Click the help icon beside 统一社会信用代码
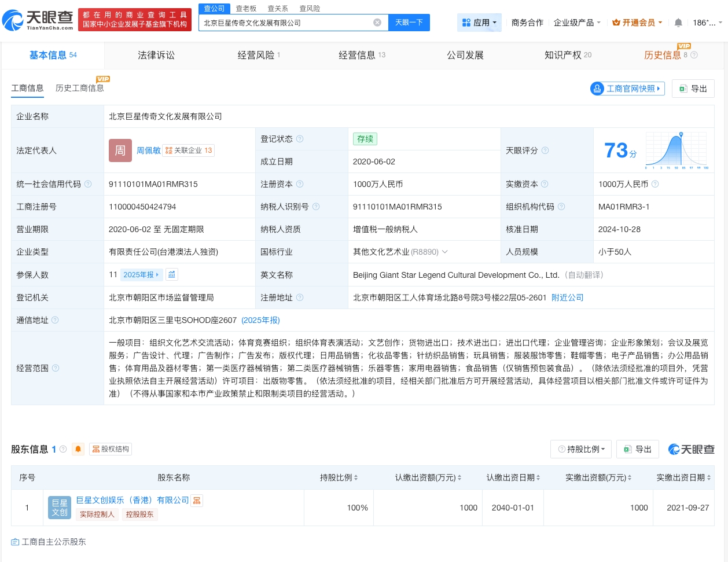The image size is (728, 562). pyautogui.click(x=88, y=184)
